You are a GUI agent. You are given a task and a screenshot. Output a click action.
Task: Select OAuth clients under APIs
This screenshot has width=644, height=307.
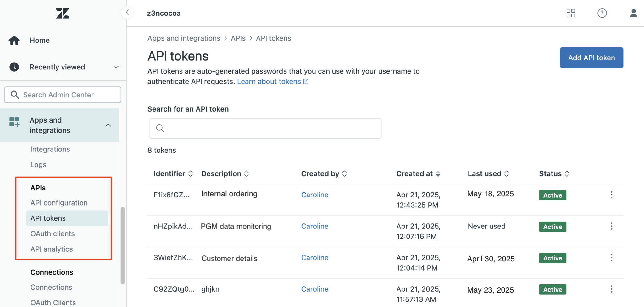[x=53, y=234]
